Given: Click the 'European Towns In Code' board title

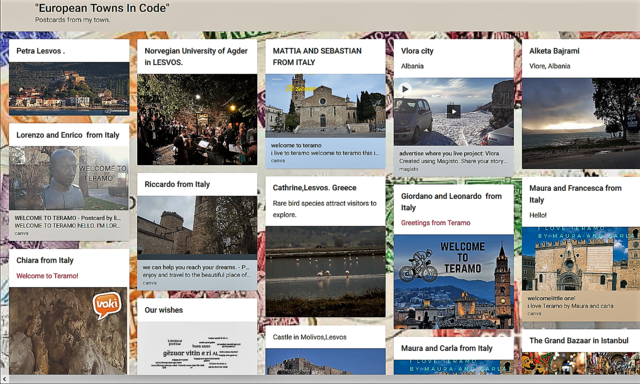Looking at the screenshot, I should (x=102, y=8).
